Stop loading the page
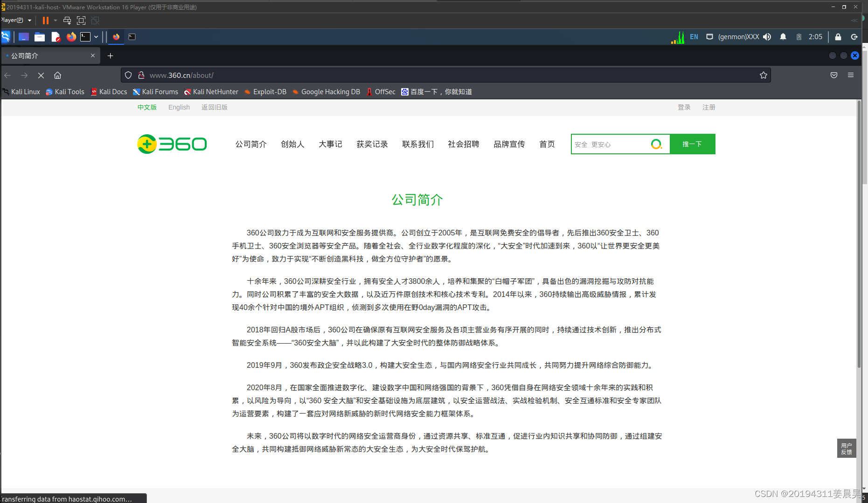The height and width of the screenshot is (503, 868). click(41, 75)
